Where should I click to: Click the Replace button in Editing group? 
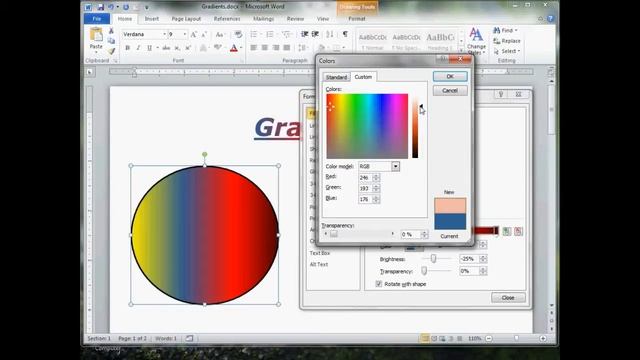[x=507, y=41]
